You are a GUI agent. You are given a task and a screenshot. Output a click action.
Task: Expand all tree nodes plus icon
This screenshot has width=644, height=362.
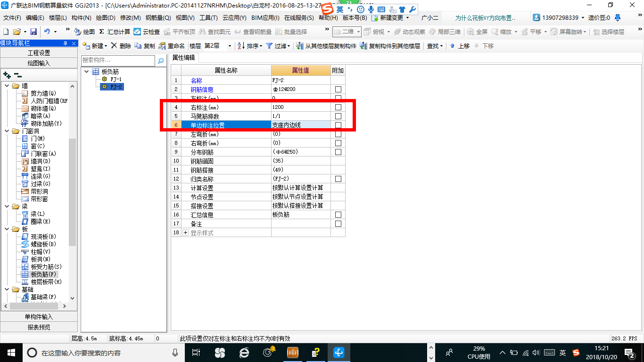pyautogui.click(x=7, y=75)
